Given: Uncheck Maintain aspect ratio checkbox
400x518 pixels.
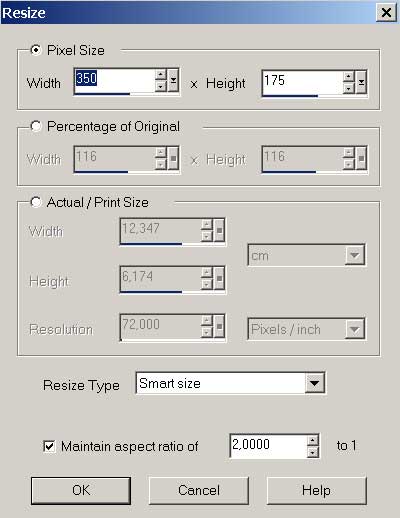Looking at the screenshot, I should point(49,446).
